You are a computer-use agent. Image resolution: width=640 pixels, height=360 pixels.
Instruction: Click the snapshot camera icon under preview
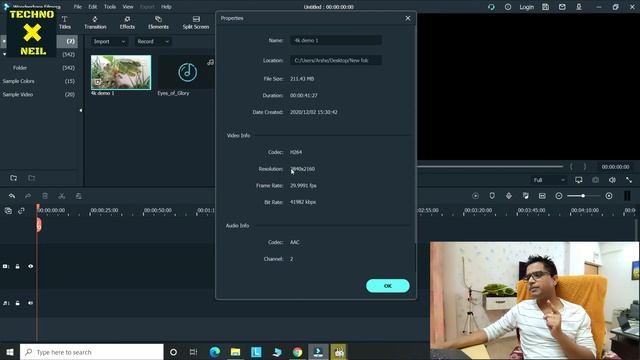coord(596,180)
